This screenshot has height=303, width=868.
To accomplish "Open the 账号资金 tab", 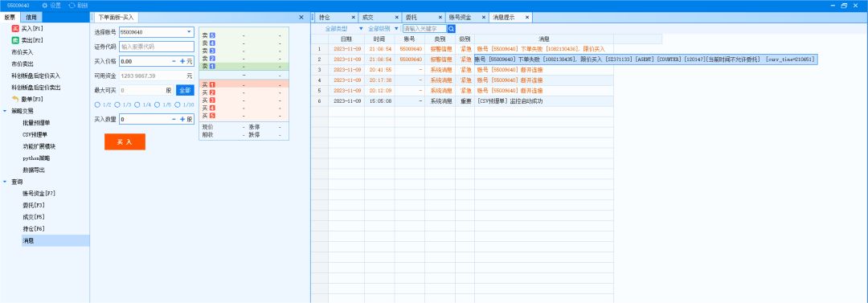I will (x=460, y=17).
